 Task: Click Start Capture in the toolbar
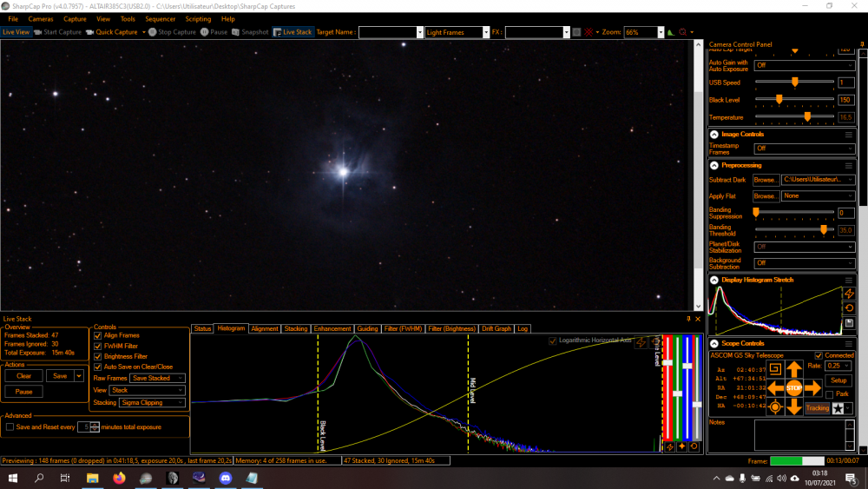click(57, 32)
